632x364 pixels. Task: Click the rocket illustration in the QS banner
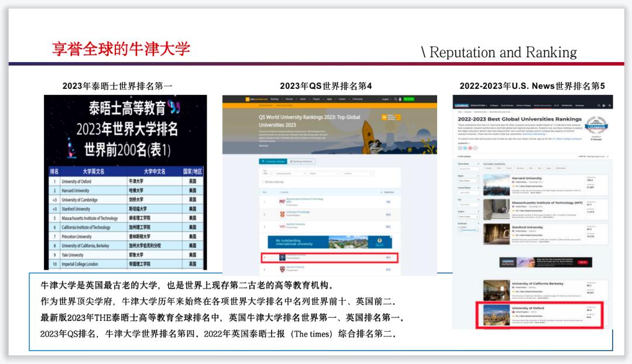[369, 137]
